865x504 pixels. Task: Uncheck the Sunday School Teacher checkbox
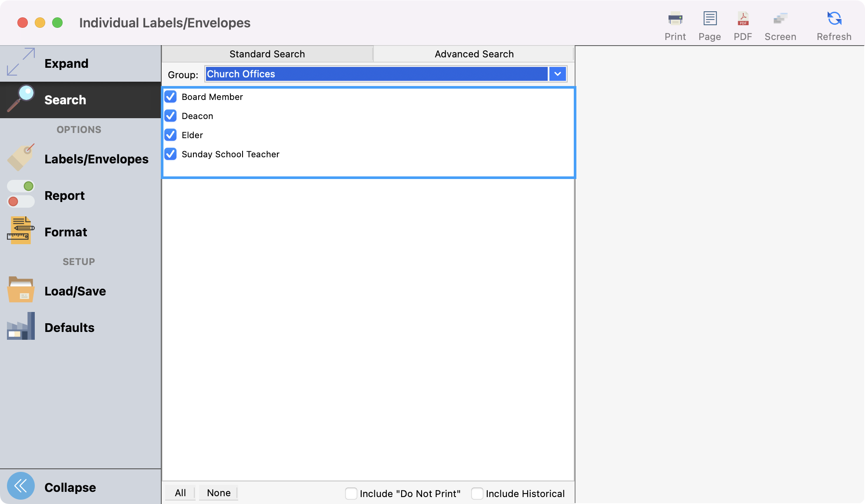[170, 154]
